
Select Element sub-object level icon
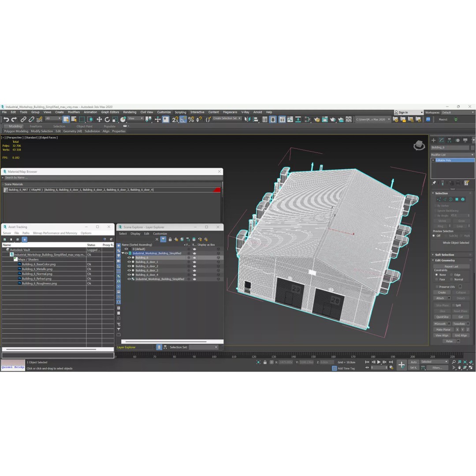463,200
